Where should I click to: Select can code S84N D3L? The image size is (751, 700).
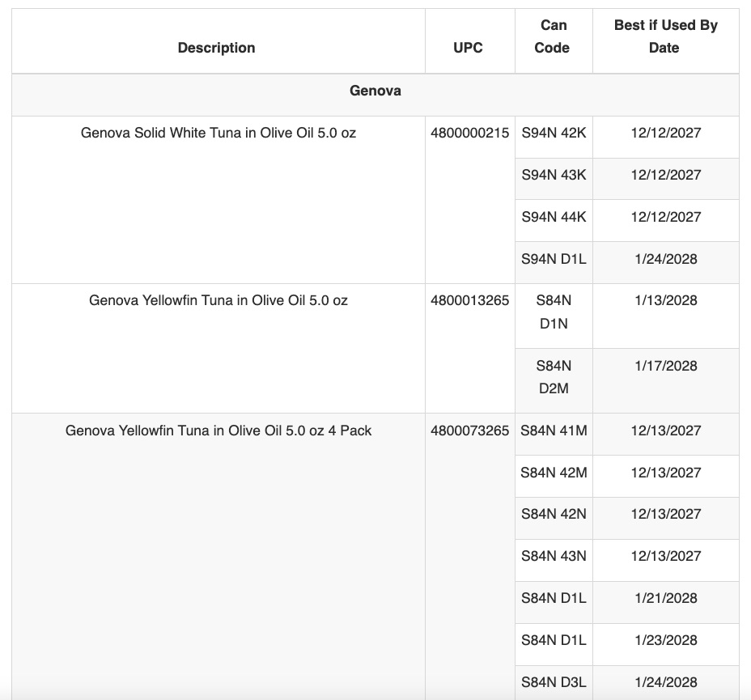(x=554, y=682)
